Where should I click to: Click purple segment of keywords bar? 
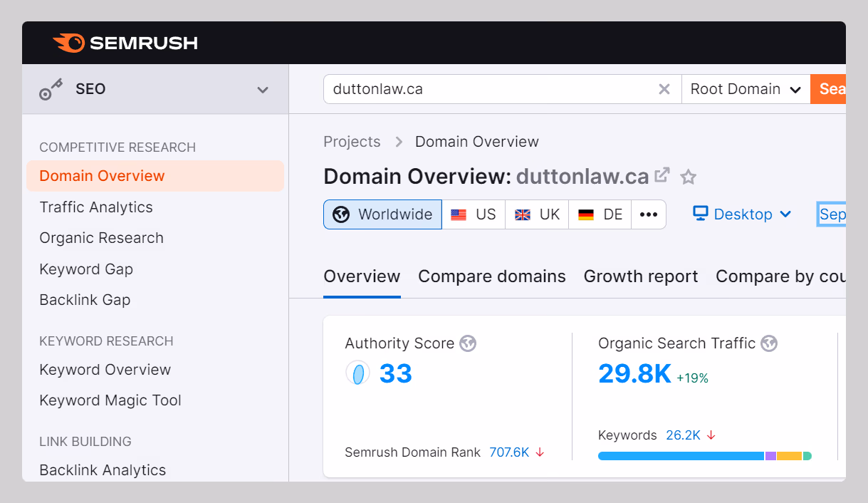coord(770,456)
